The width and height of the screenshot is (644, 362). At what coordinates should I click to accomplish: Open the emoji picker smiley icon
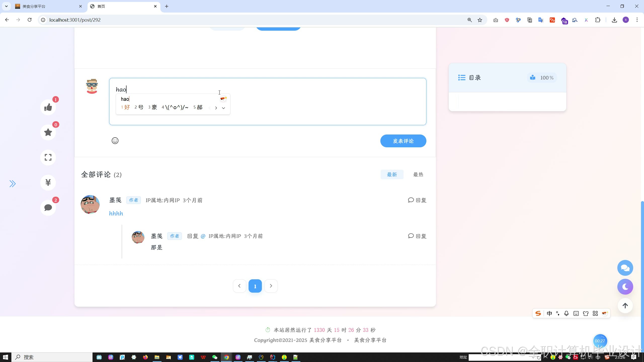115,141
